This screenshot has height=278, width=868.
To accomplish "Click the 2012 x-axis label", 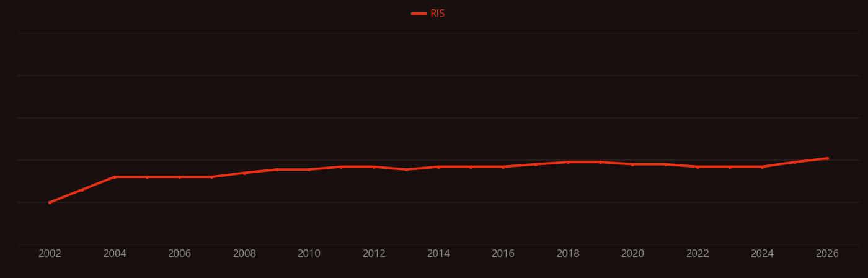I will (x=374, y=254).
